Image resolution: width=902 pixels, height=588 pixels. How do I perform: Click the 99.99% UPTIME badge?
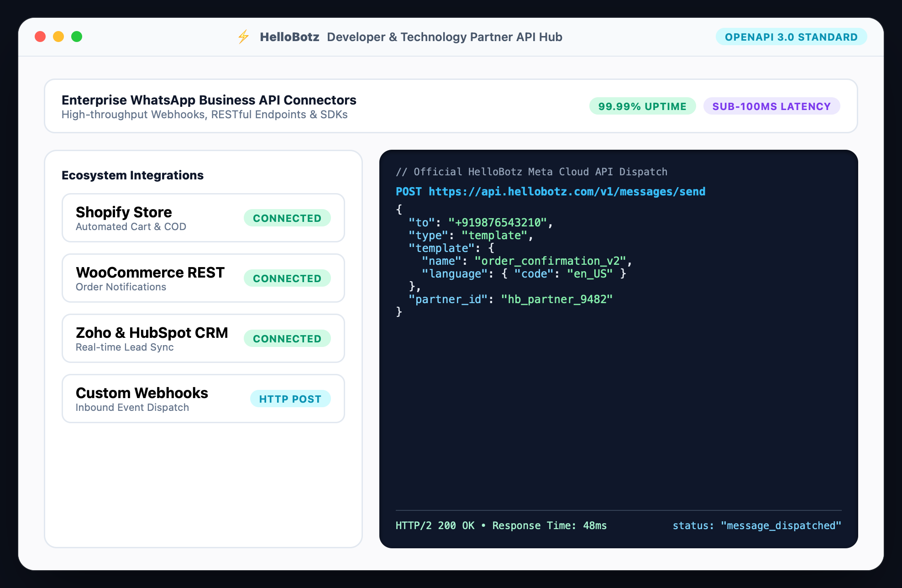tap(642, 106)
